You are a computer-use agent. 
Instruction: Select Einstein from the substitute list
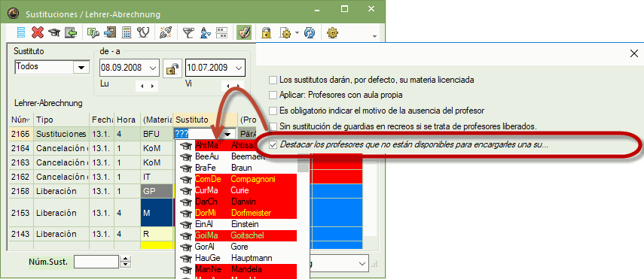tap(236, 224)
